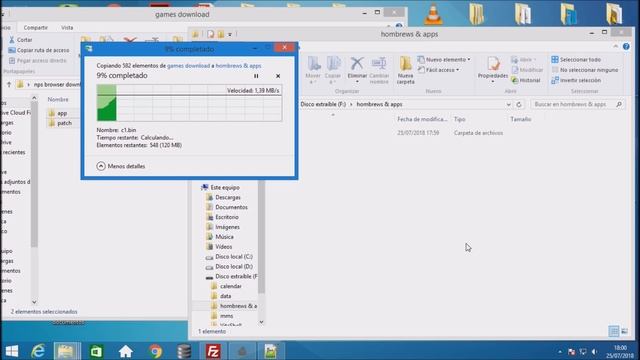Click Mover a in the ribbon

pos(313,70)
